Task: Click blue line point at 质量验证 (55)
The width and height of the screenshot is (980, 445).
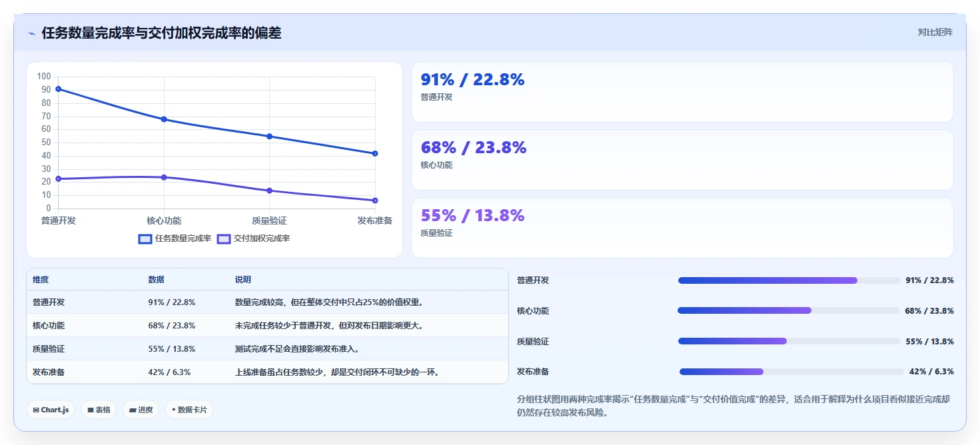Action: click(x=269, y=136)
